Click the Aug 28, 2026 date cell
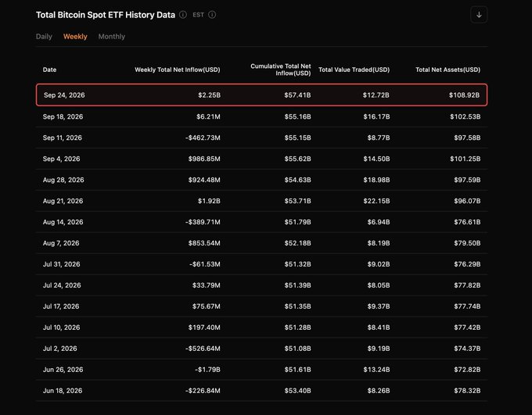Image resolution: width=532 pixels, height=415 pixels. (x=63, y=180)
